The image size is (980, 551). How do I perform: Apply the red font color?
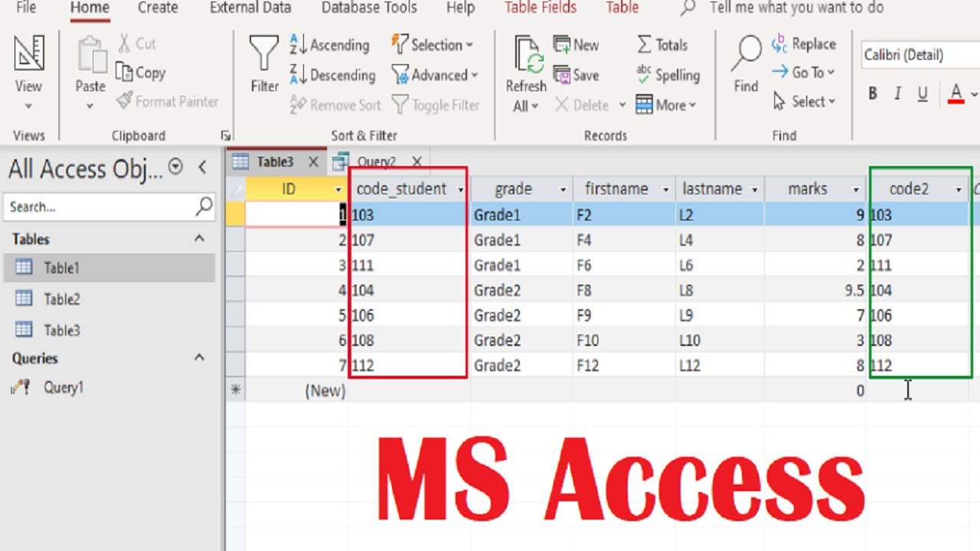coord(955,94)
